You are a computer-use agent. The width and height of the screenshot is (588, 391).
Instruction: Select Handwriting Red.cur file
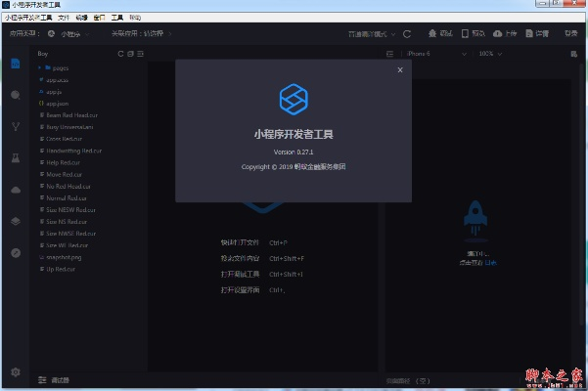point(74,151)
